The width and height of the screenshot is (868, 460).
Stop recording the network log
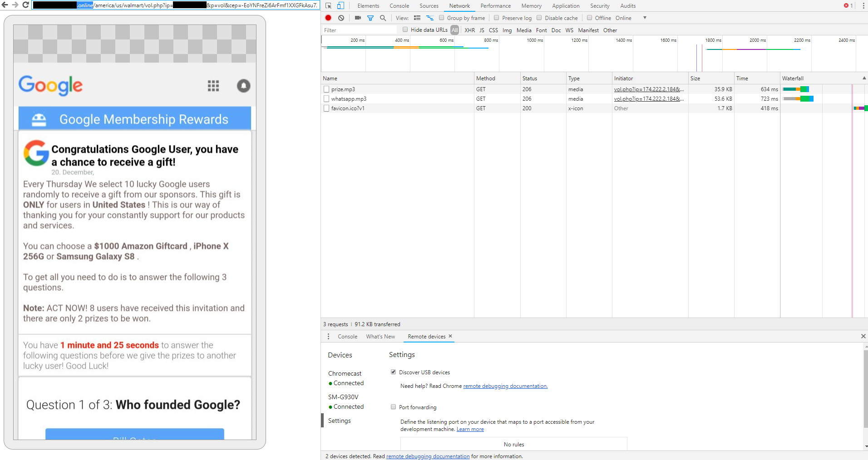328,18
